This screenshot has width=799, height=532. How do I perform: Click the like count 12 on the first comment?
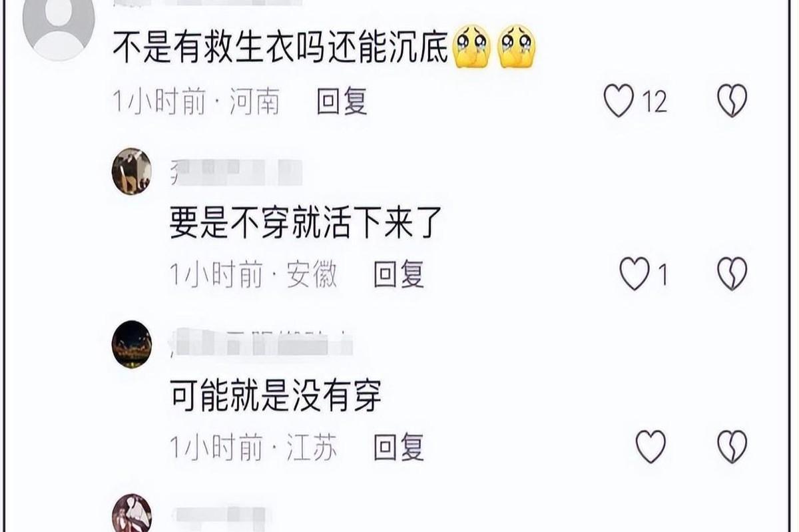point(655,102)
